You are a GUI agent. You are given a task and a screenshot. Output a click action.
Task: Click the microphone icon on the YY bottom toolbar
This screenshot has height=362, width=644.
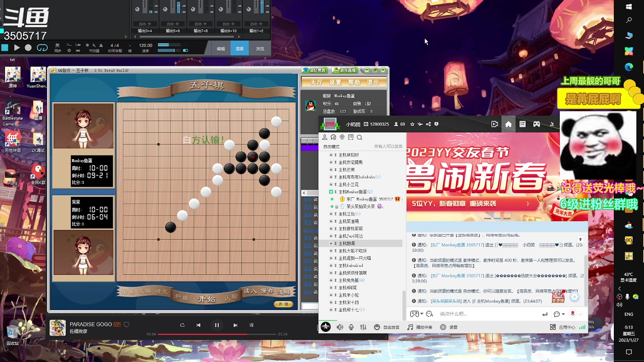point(351,327)
